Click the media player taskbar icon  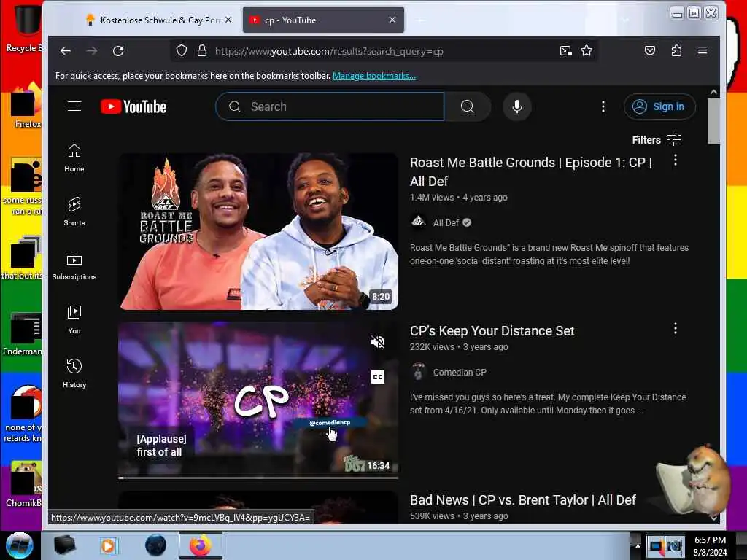click(x=108, y=545)
